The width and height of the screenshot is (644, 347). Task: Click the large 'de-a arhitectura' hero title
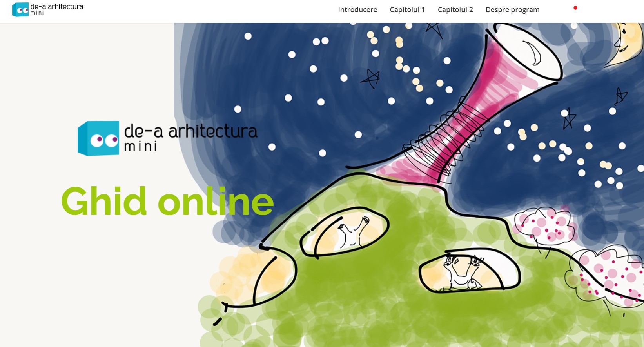click(190, 132)
